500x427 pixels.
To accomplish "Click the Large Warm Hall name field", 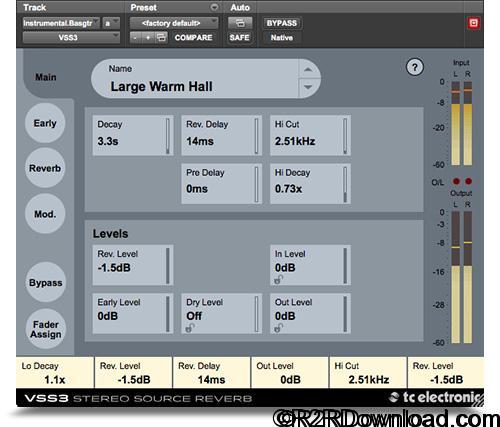I will (x=195, y=79).
